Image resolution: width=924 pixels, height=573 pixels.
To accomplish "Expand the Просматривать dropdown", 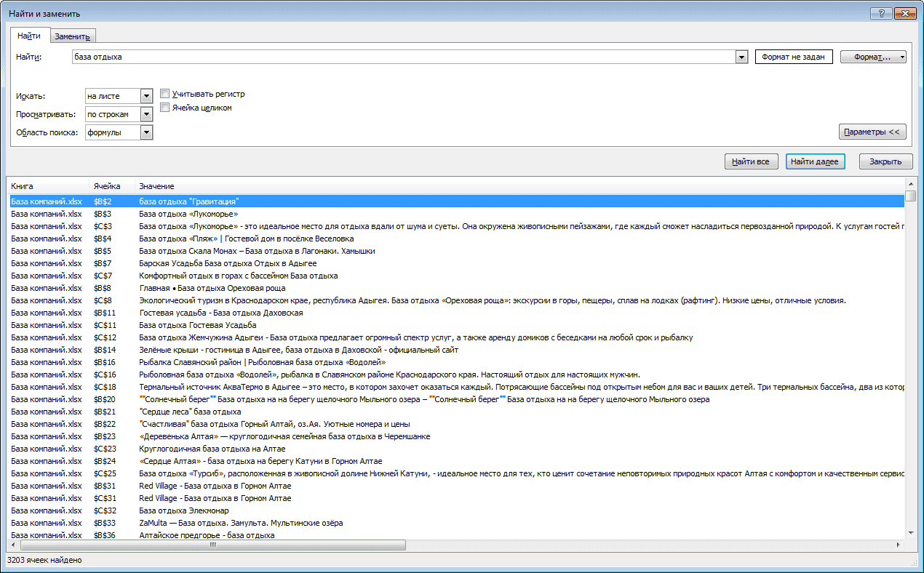I will (x=146, y=114).
